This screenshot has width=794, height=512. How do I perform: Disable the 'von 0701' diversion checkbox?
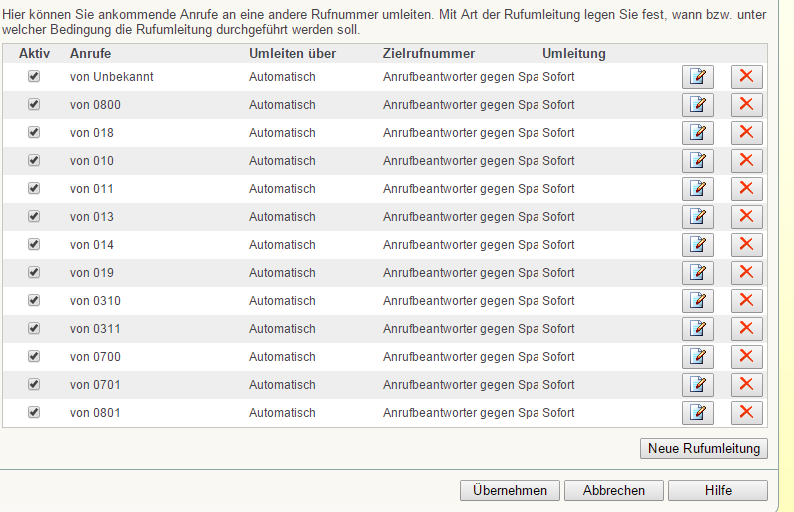click(x=34, y=384)
